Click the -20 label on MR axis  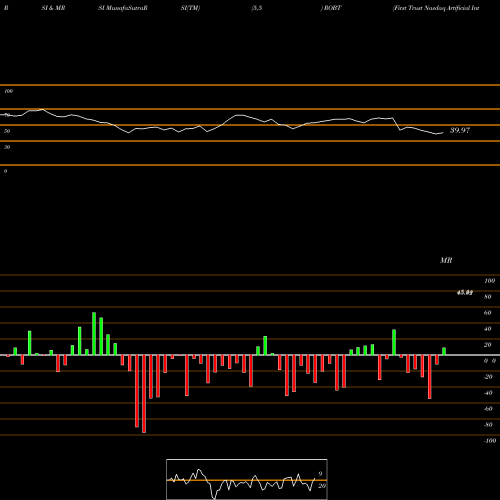pyautogui.click(x=488, y=377)
